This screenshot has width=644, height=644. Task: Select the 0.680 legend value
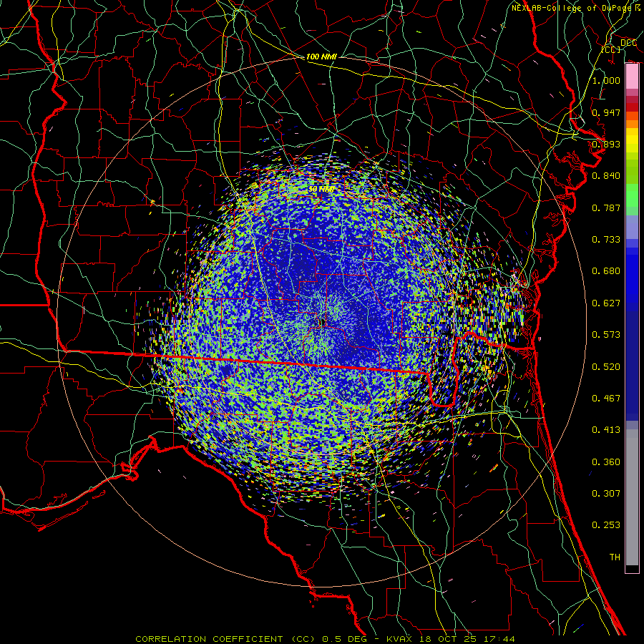606,270
